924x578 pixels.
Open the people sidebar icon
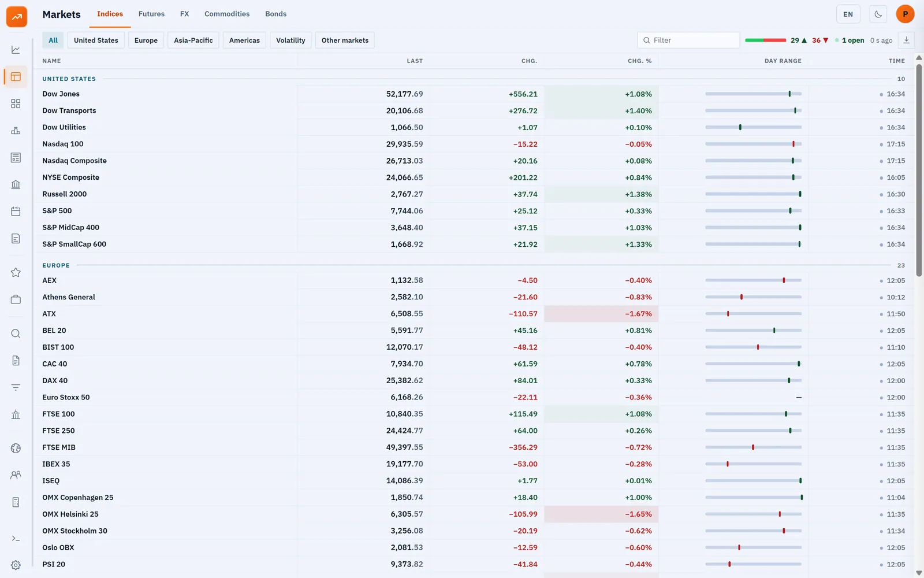(16, 475)
